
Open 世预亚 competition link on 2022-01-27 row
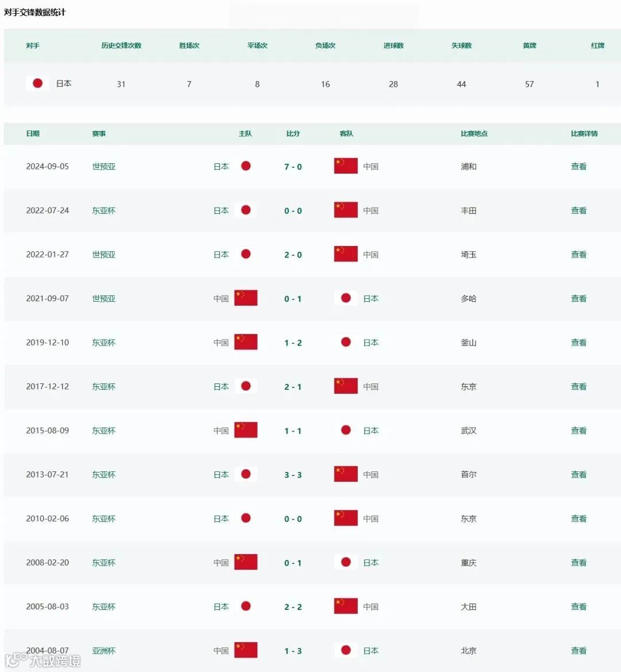(x=103, y=255)
